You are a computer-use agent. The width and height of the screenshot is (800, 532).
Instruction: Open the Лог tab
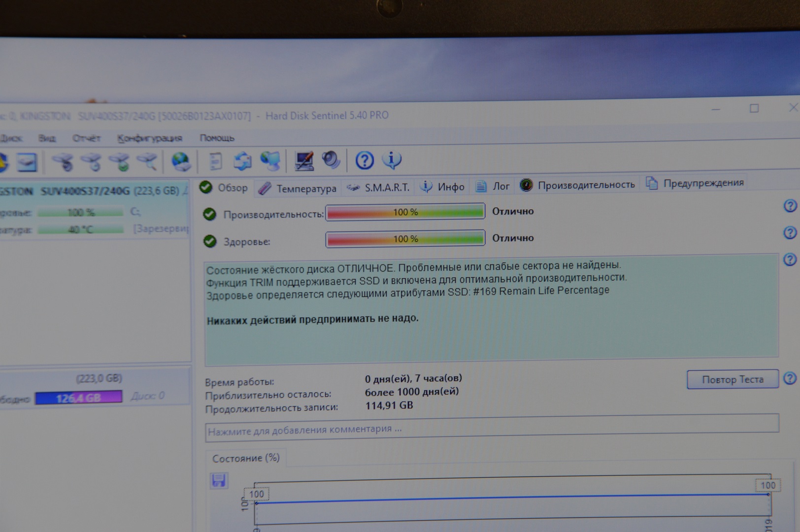point(493,186)
